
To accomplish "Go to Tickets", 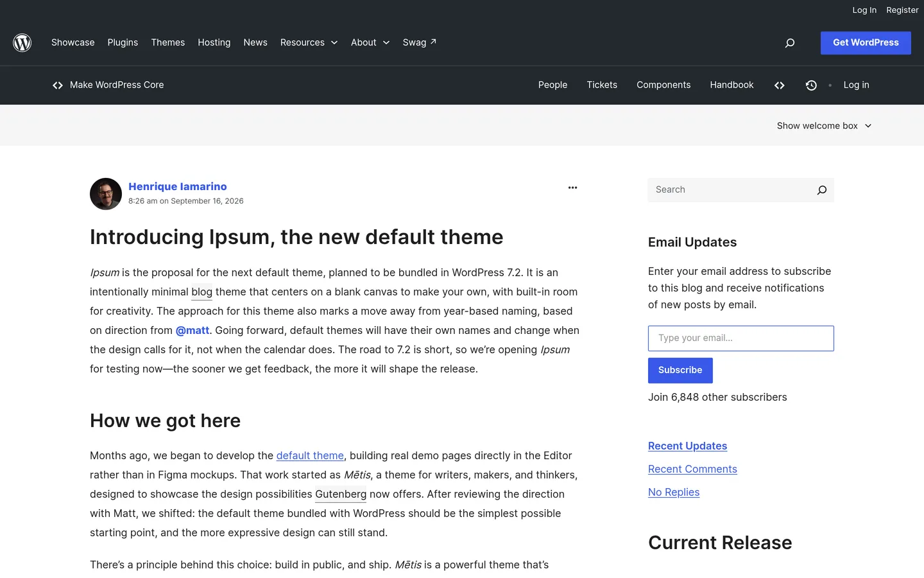I will pyautogui.click(x=602, y=85).
